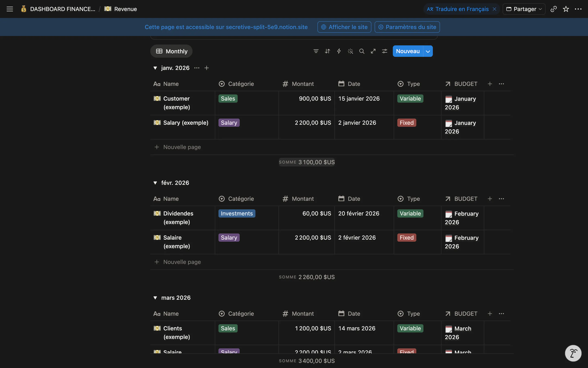
Task: Select the green Sales tag for Customer
Action: (x=228, y=98)
